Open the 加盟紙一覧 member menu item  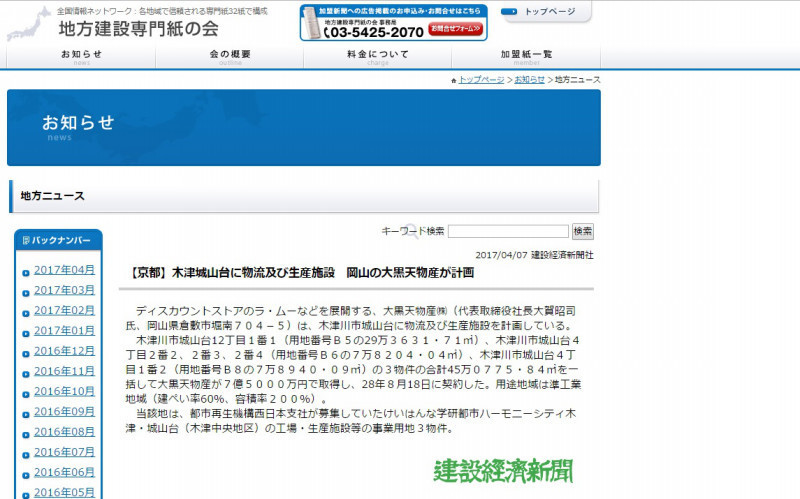pos(526,56)
